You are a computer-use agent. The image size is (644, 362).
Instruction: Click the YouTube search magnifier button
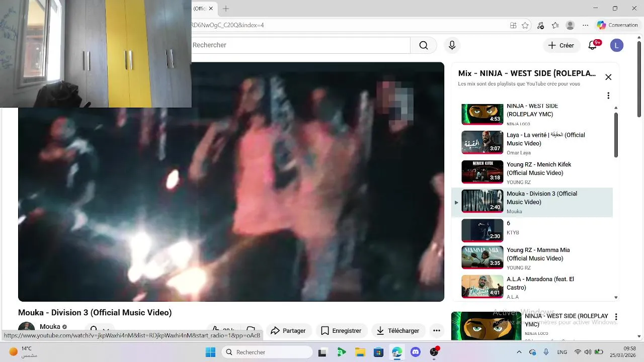pos(424,45)
